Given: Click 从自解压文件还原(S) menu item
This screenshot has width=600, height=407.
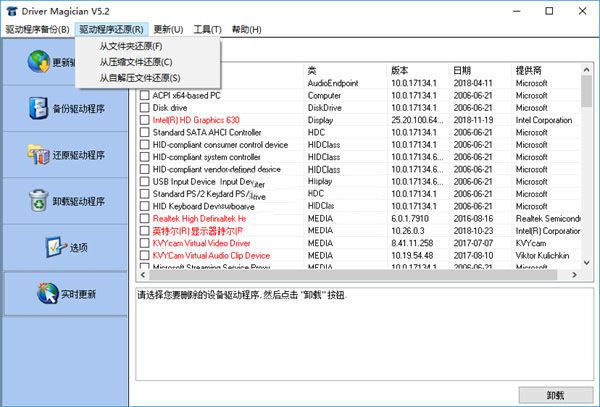Looking at the screenshot, I should [x=140, y=77].
